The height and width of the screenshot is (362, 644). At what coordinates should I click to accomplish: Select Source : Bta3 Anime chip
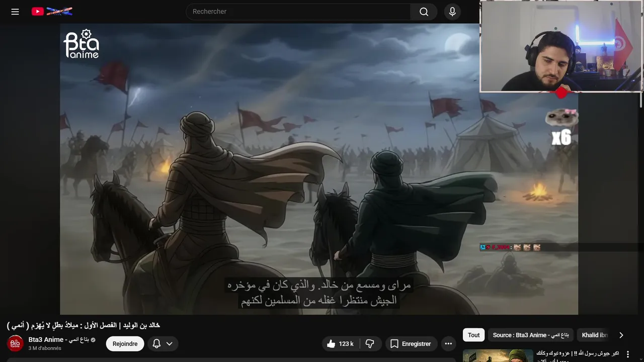(531, 335)
